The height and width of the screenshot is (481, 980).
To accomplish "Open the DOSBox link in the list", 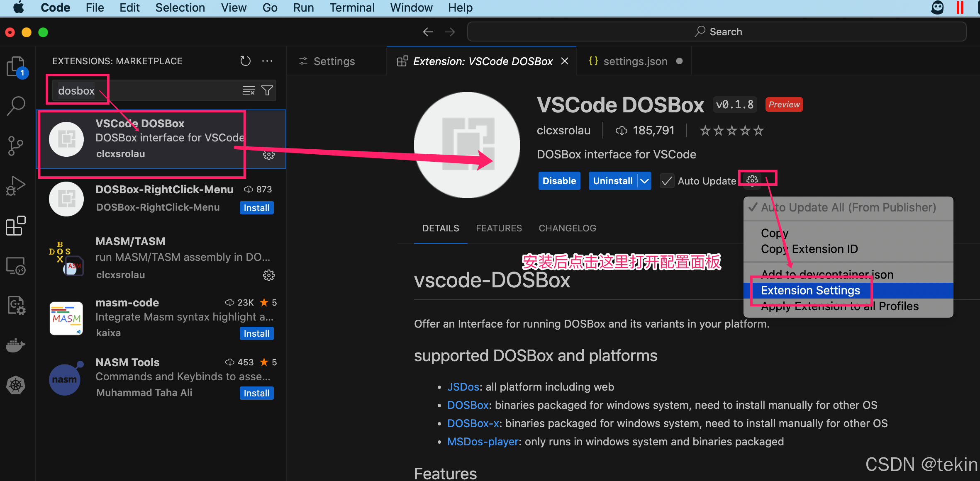I will (x=468, y=405).
